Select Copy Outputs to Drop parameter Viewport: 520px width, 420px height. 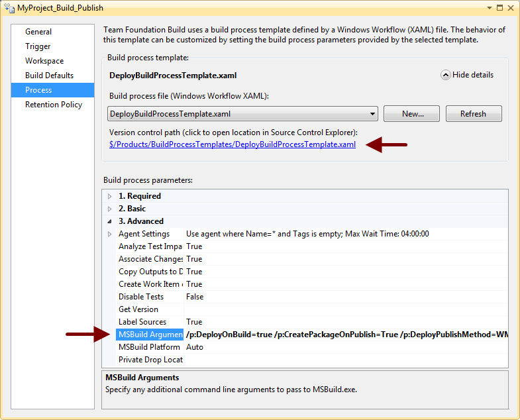(150, 272)
